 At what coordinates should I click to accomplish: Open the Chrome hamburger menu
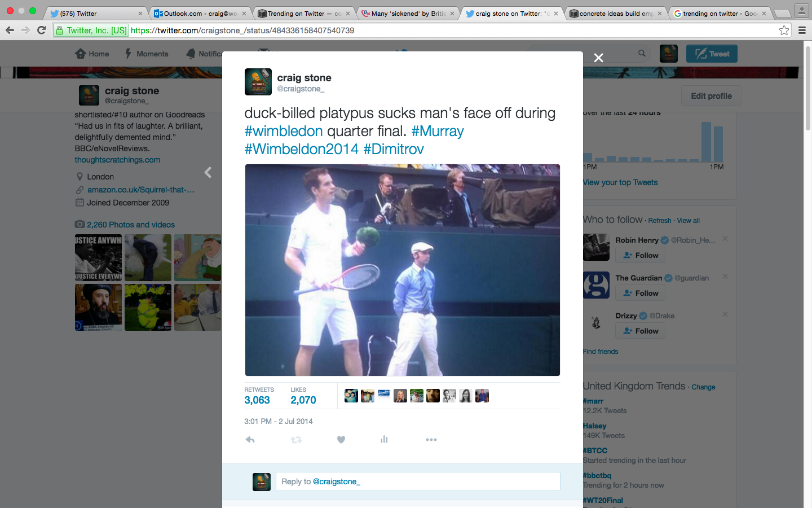[802, 30]
